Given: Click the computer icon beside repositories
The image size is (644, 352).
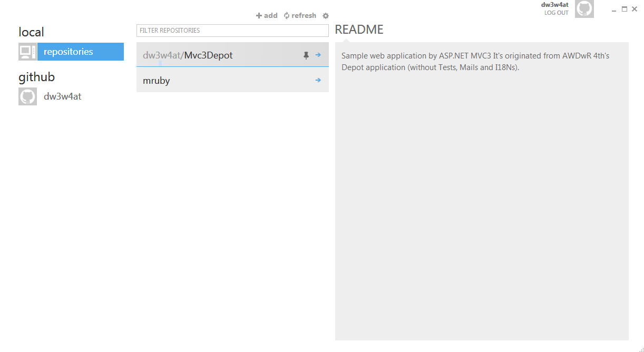Looking at the screenshot, I should (27, 52).
